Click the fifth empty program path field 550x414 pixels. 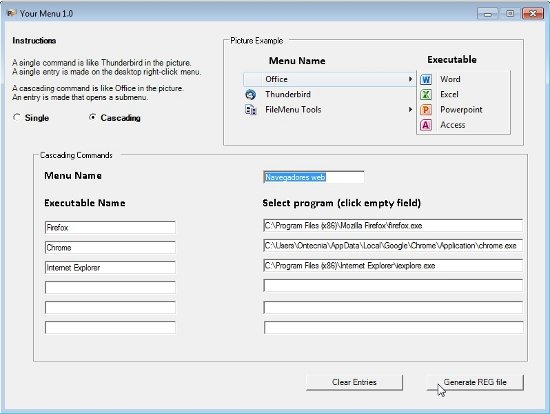coord(393,307)
